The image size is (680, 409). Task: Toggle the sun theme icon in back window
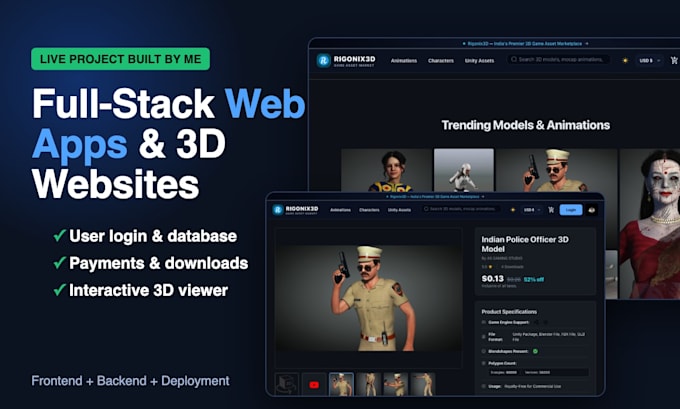[x=625, y=60]
